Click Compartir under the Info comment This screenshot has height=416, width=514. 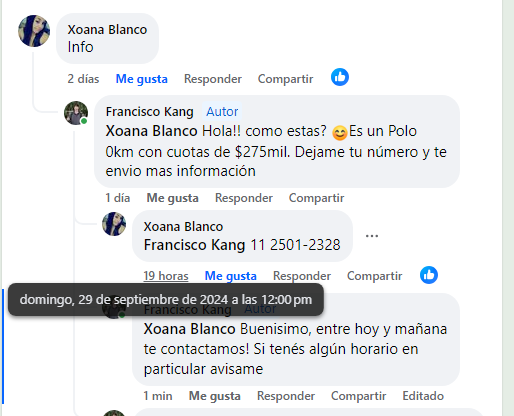pos(285,79)
